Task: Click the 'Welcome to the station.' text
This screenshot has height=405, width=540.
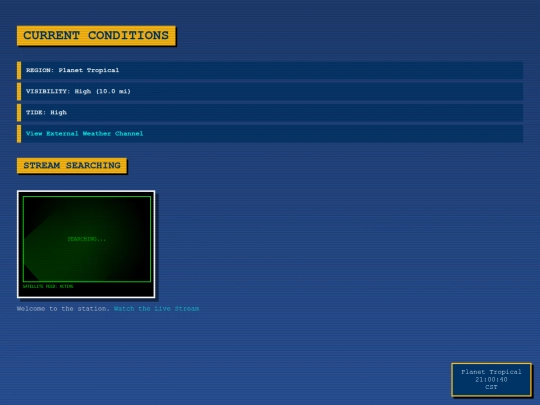Action: point(63,309)
